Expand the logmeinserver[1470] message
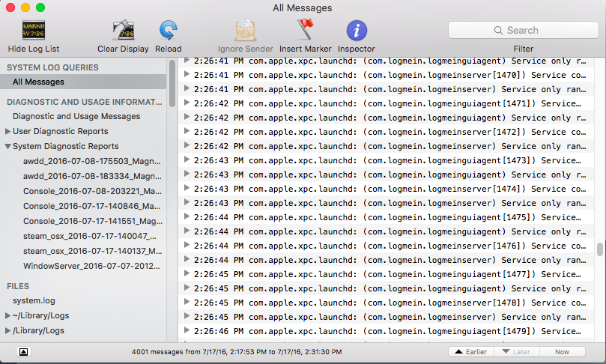The width and height of the screenshot is (606, 364). 187,74
